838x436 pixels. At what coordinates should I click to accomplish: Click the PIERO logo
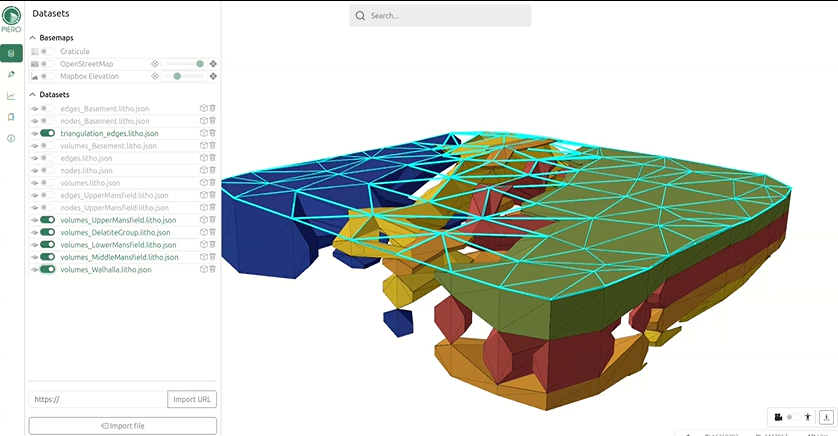pos(11,19)
